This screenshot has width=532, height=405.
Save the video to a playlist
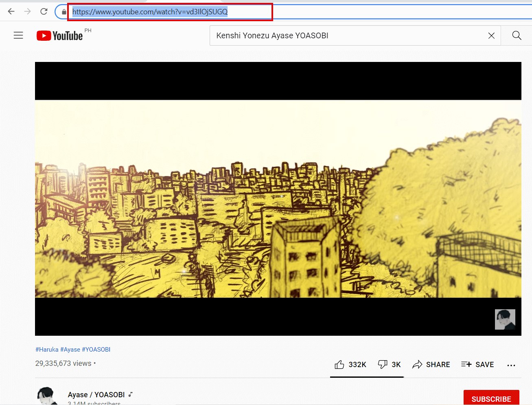(x=477, y=365)
